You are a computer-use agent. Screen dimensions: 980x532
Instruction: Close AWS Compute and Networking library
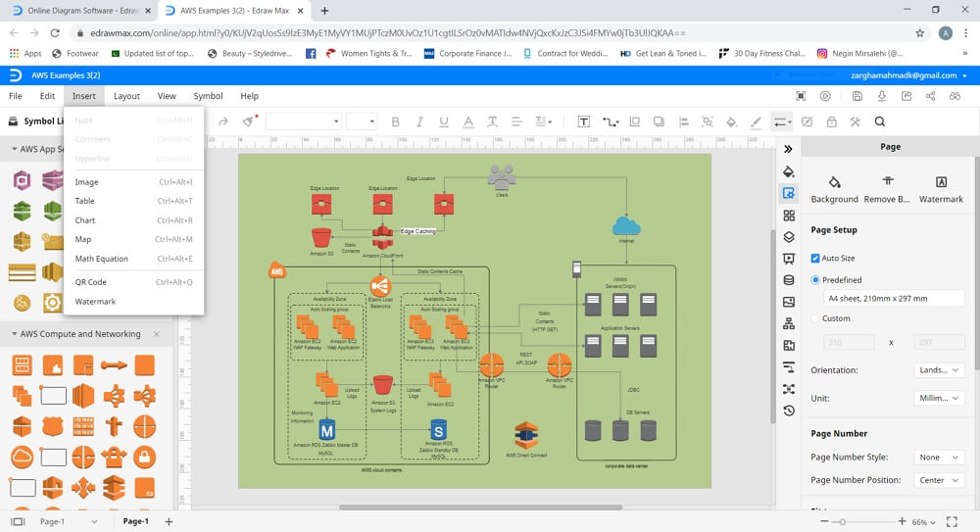156,334
